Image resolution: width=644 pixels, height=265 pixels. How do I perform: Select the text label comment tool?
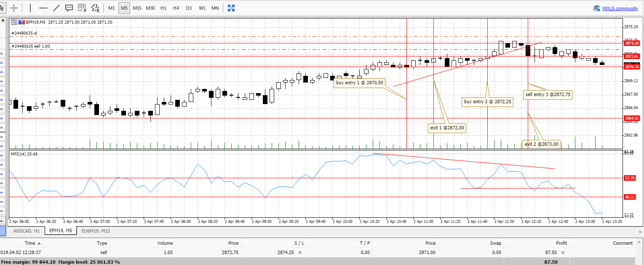69,8
